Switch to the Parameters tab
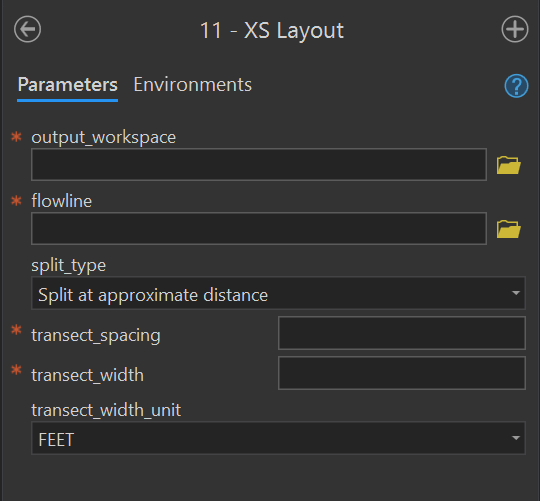The image size is (540, 501). pos(68,85)
